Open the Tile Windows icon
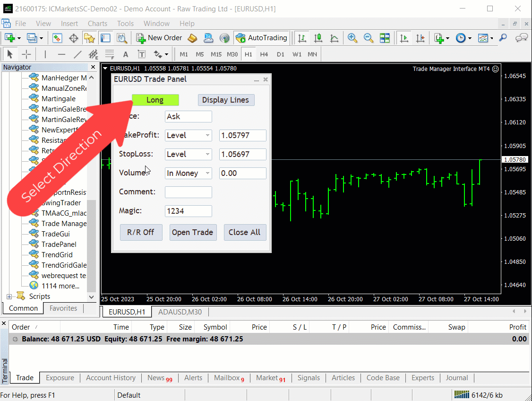 (x=385, y=37)
